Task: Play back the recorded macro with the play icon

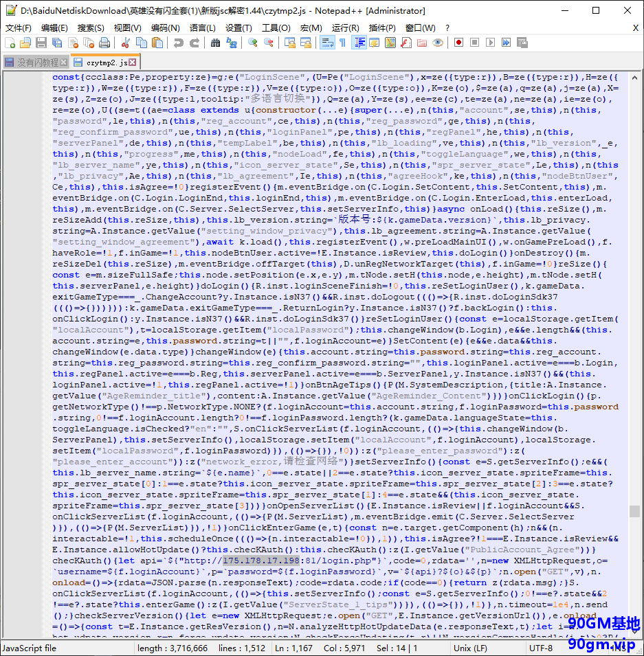Action: click(490, 43)
